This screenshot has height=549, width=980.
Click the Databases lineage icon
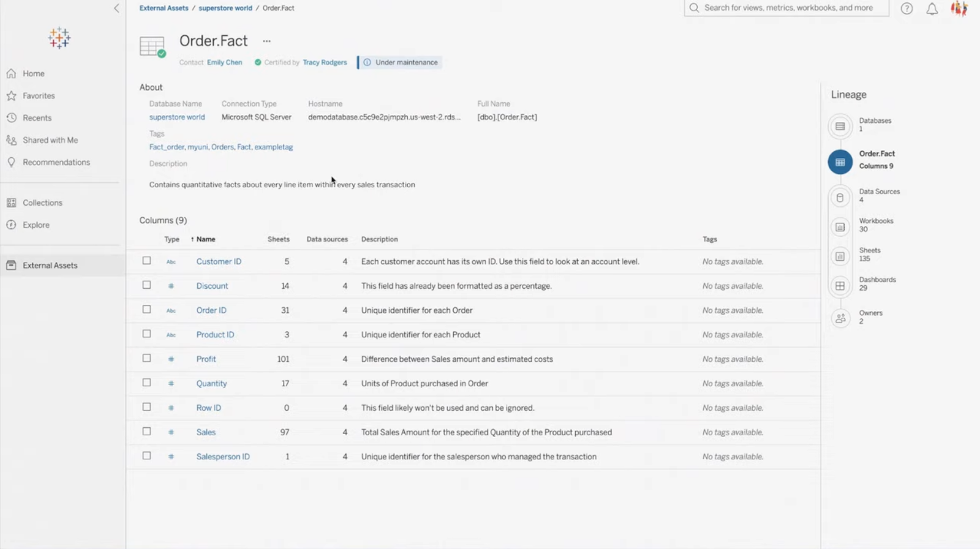click(840, 126)
